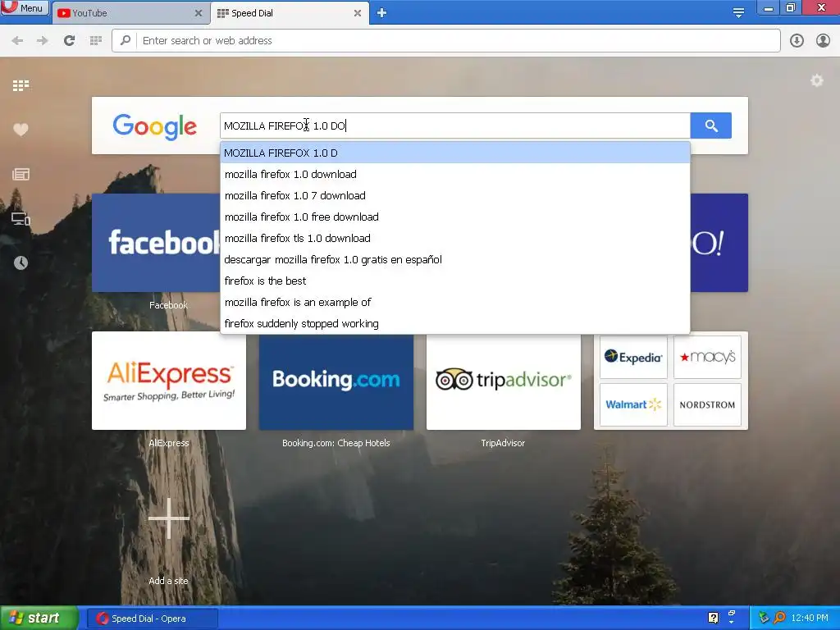This screenshot has width=840, height=630.
Task: Open bookmarks heart icon in sidebar
Action: tap(21, 129)
